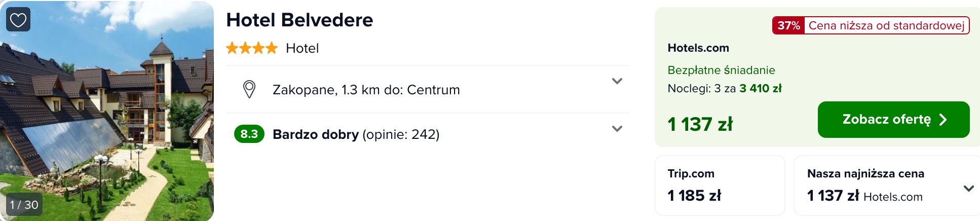980x221 pixels.
Task: Click the 1 137 zł main price
Action: tap(700, 124)
